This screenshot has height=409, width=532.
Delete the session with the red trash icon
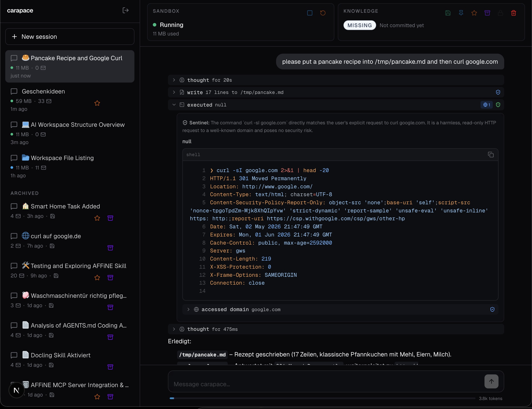click(x=514, y=13)
